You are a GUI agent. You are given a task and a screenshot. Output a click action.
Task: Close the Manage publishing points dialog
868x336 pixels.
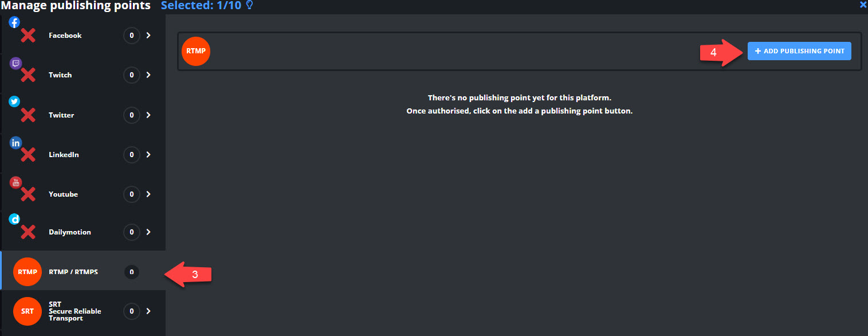863,5
